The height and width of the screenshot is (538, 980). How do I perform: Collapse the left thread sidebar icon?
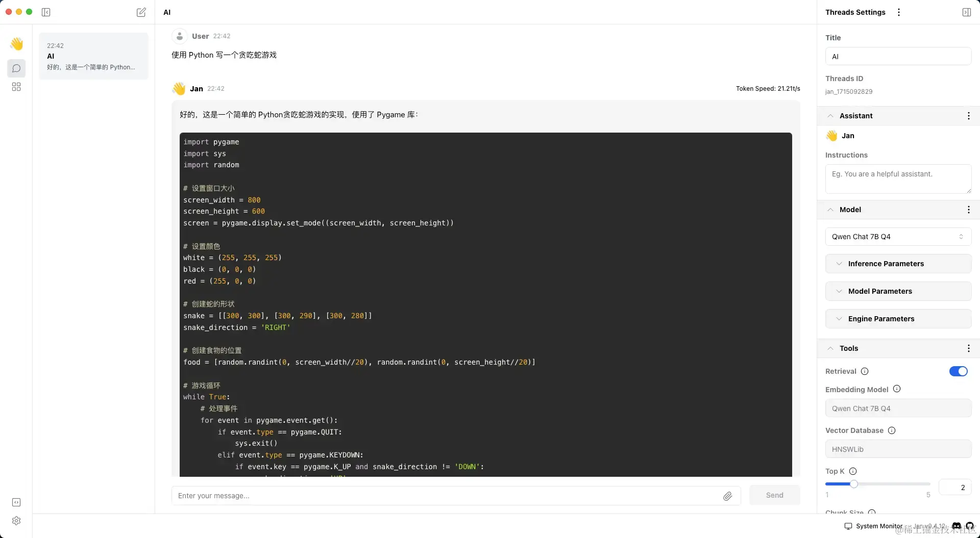pos(46,12)
